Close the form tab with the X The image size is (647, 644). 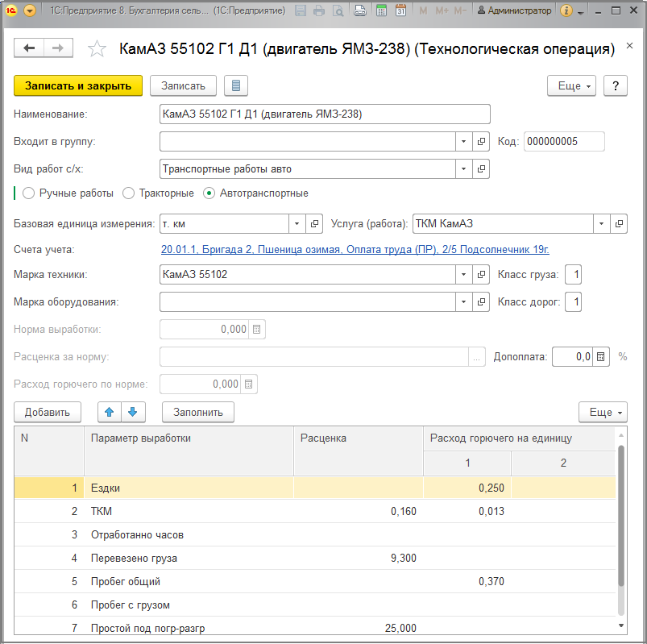(629, 46)
